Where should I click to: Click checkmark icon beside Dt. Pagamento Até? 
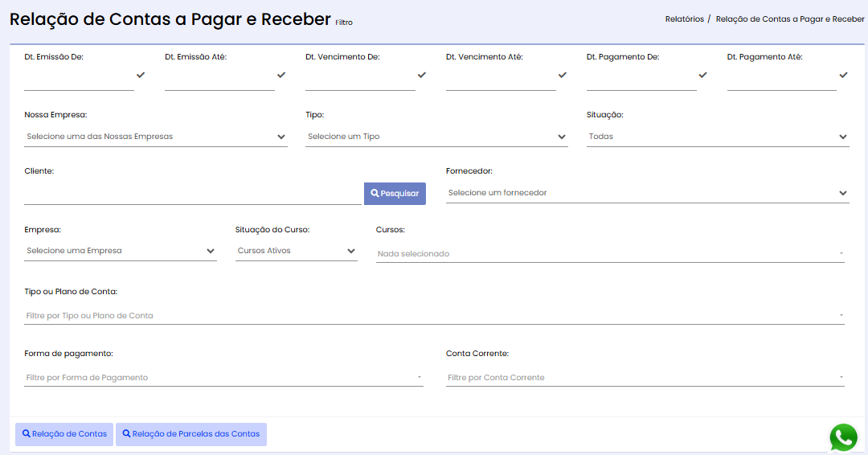click(843, 75)
